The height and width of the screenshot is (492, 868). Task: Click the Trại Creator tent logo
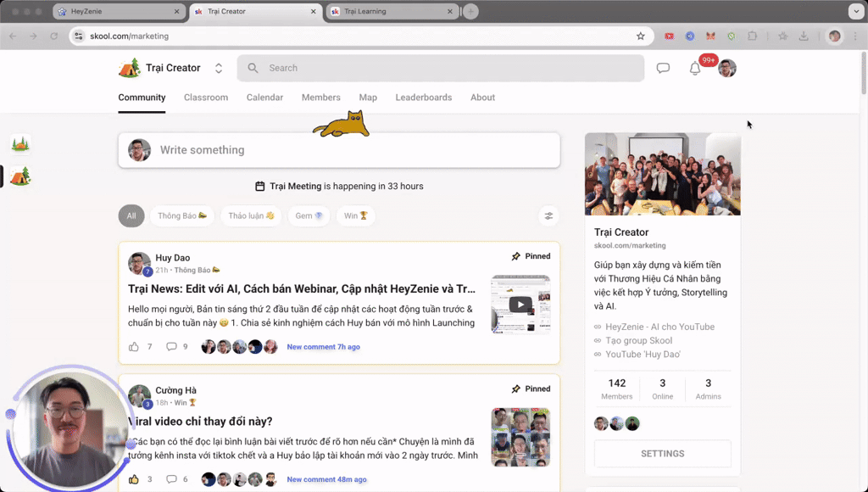(130, 68)
